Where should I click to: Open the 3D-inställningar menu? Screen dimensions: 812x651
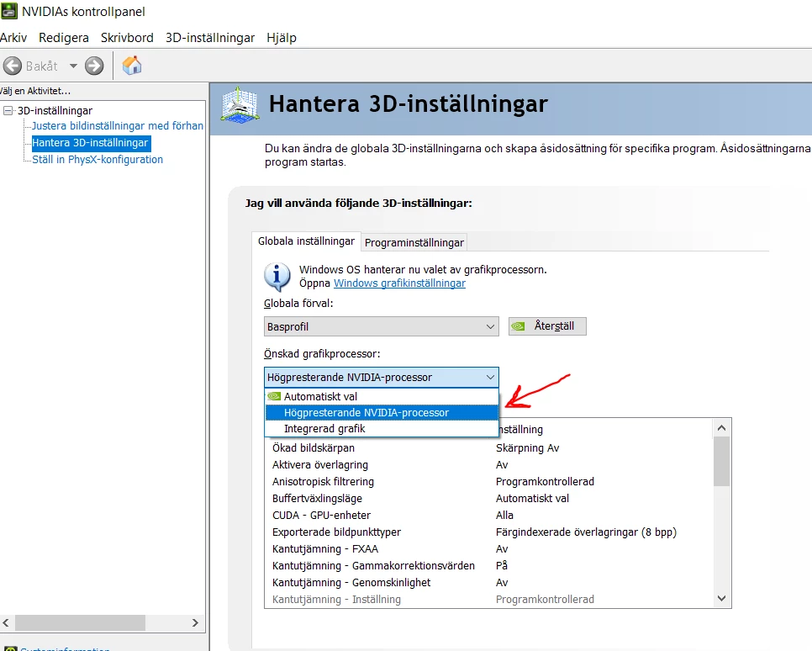[x=210, y=38]
